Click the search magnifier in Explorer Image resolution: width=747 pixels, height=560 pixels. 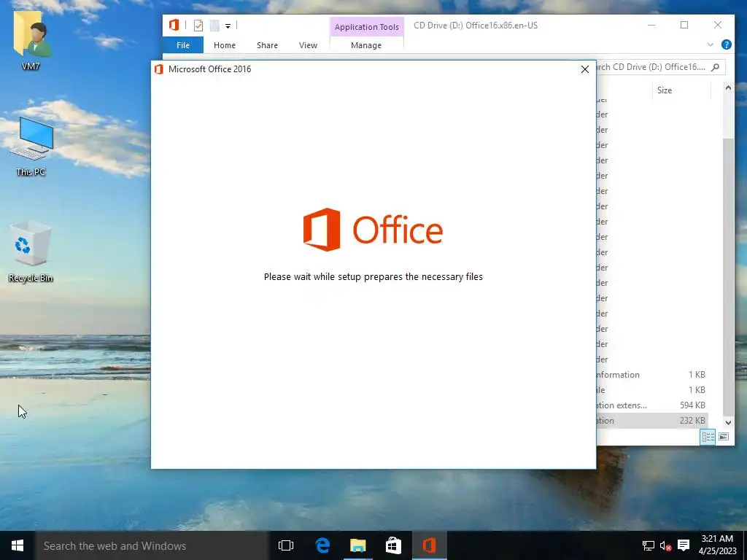coord(715,67)
